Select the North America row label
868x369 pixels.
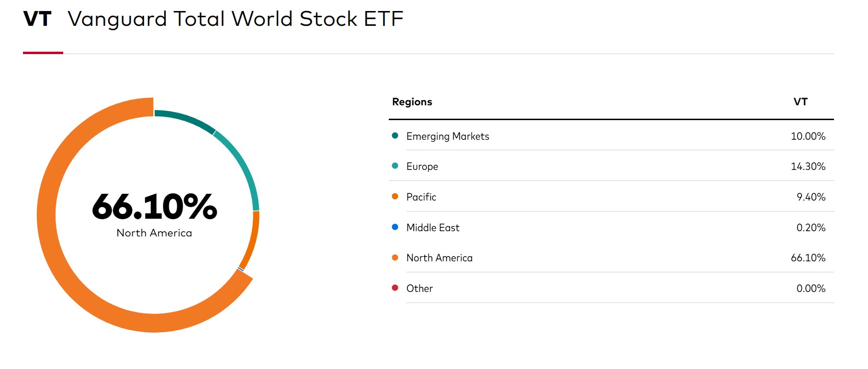click(x=440, y=258)
